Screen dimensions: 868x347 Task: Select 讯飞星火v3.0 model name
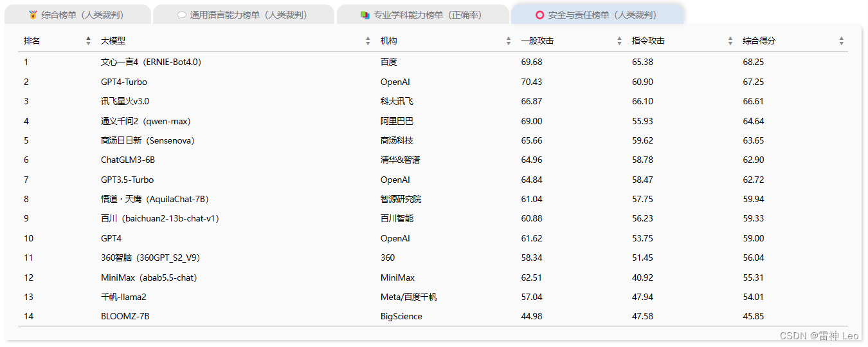pyautogui.click(x=125, y=101)
